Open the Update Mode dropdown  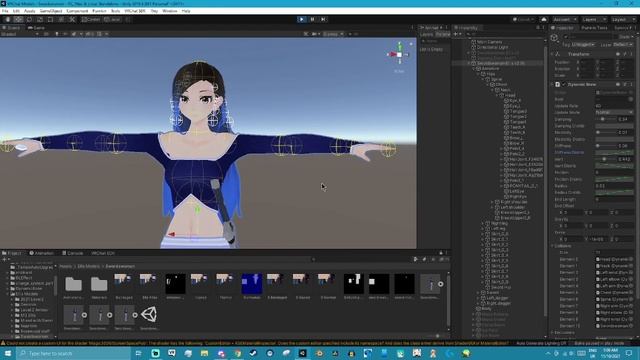click(614, 112)
